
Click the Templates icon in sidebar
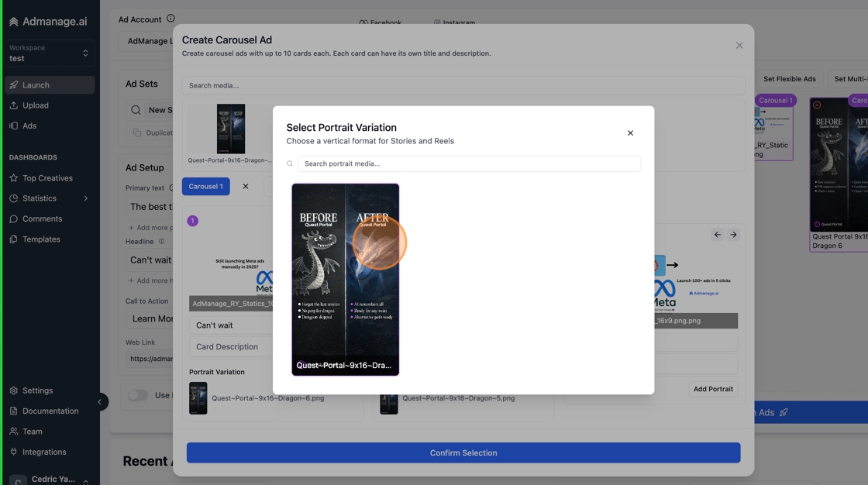coord(14,239)
